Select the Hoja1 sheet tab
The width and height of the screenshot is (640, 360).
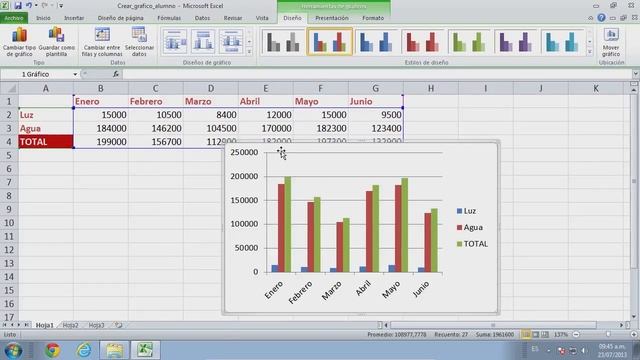[x=44, y=325]
